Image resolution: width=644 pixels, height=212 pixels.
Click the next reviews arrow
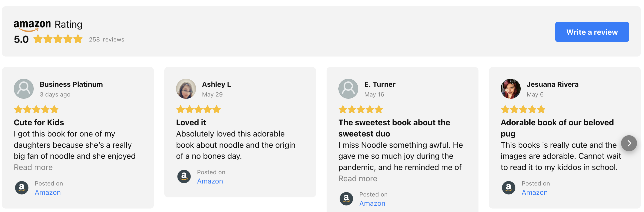[x=629, y=143]
